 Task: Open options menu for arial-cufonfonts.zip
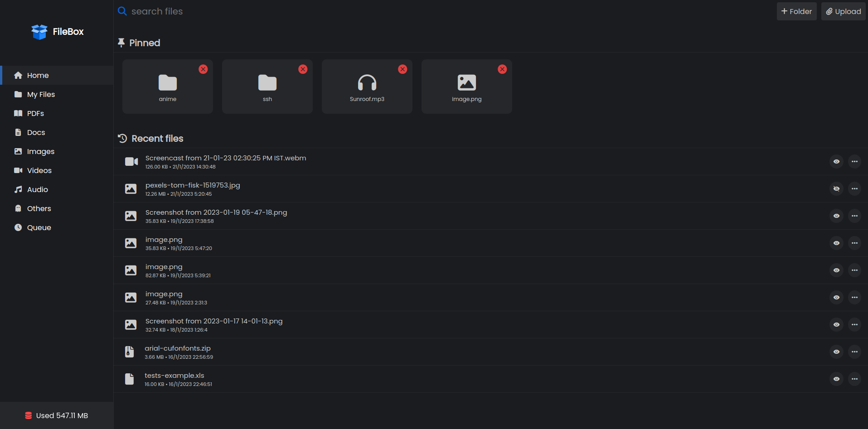[x=854, y=352]
